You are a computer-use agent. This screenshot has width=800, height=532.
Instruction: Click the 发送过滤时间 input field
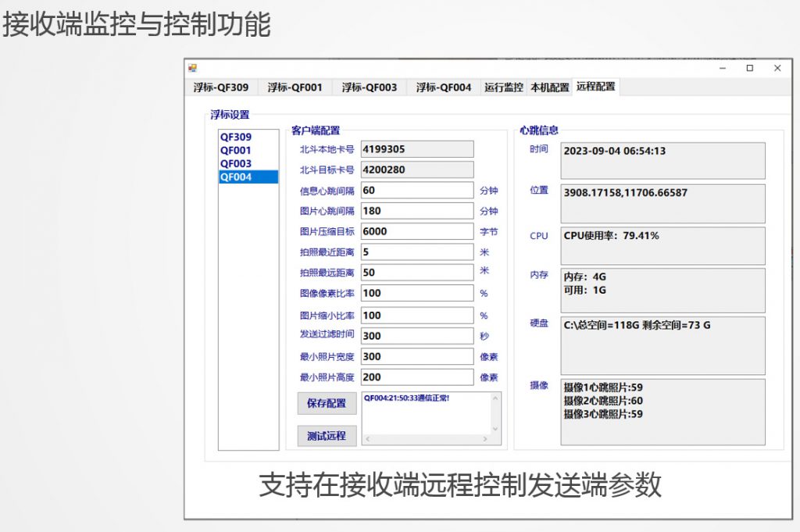coord(416,335)
